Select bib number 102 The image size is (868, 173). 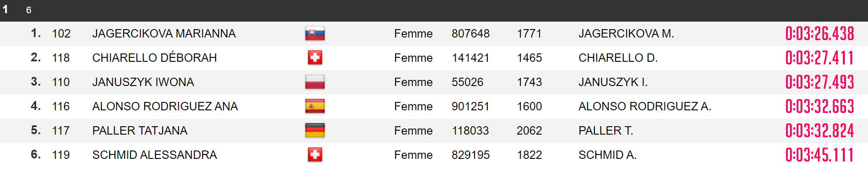coord(61,34)
